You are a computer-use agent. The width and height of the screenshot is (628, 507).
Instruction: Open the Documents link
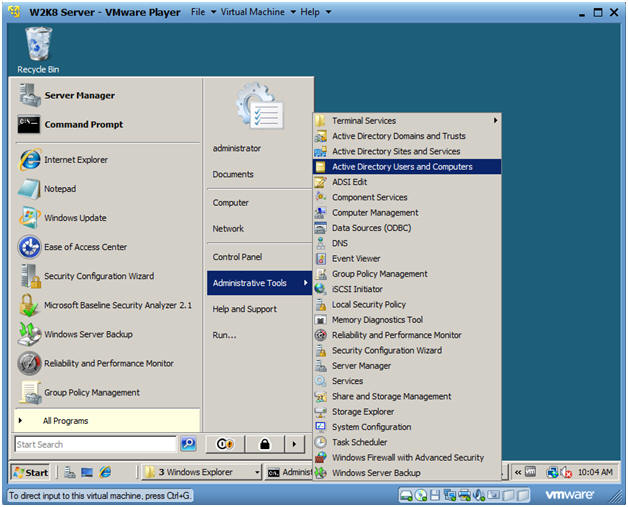point(233,174)
